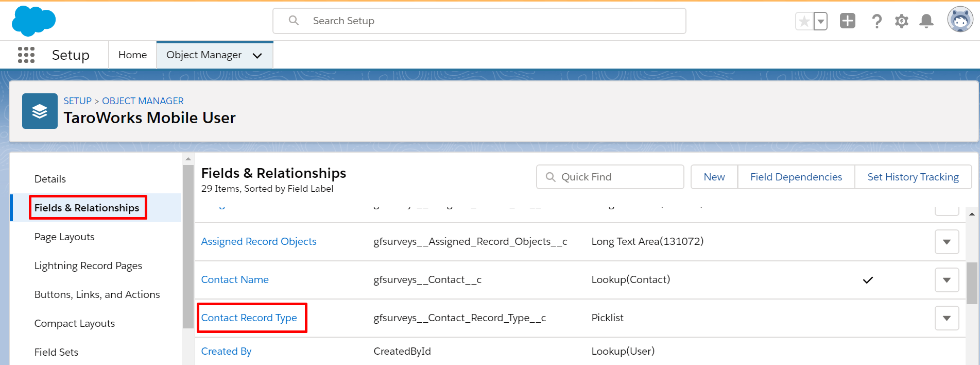Open actions menu for Assigned Record Objects
Viewport: 980px width, 365px height.
(x=947, y=242)
